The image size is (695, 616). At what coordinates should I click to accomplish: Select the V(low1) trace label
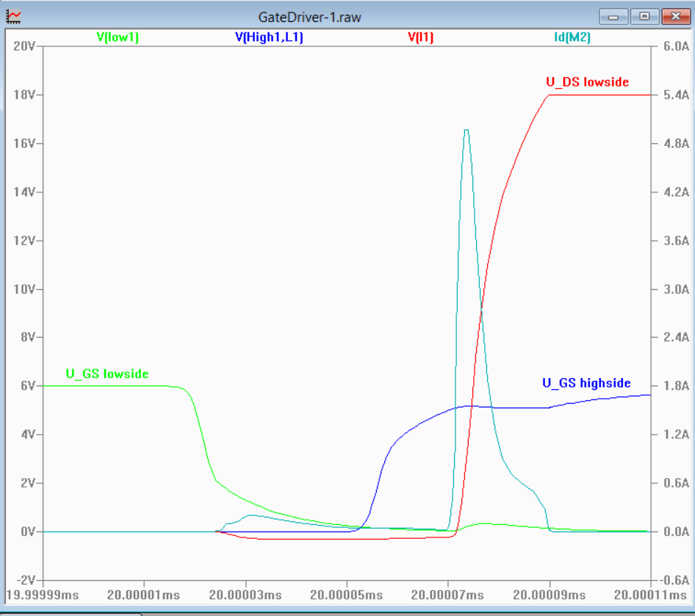(x=118, y=37)
